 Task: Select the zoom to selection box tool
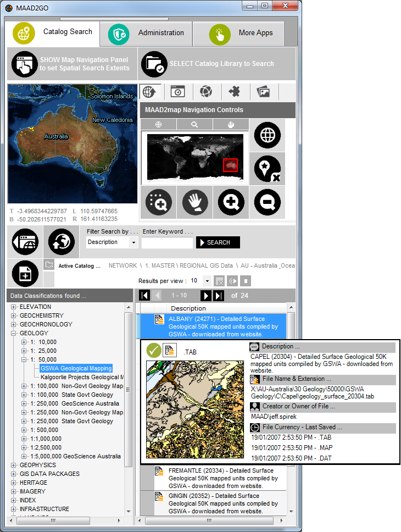[x=158, y=203]
